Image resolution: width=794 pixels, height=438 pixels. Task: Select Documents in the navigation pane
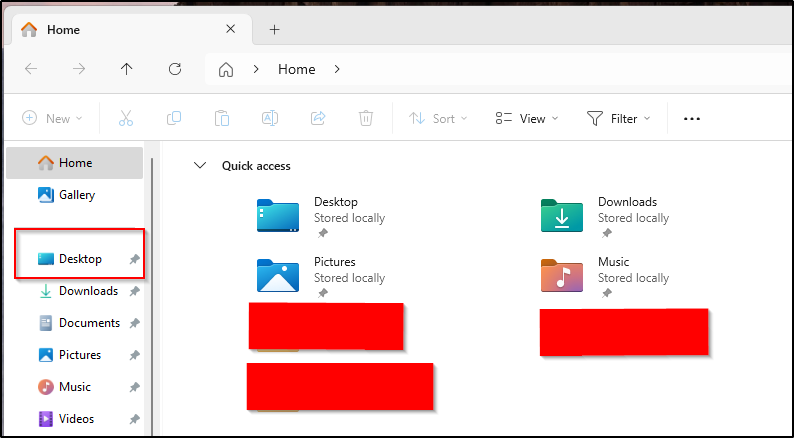[x=88, y=323]
